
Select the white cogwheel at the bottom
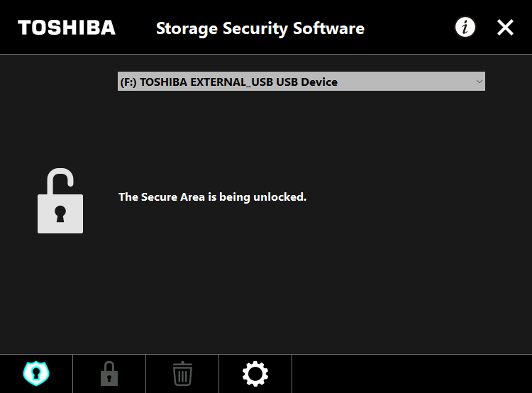[255, 374]
